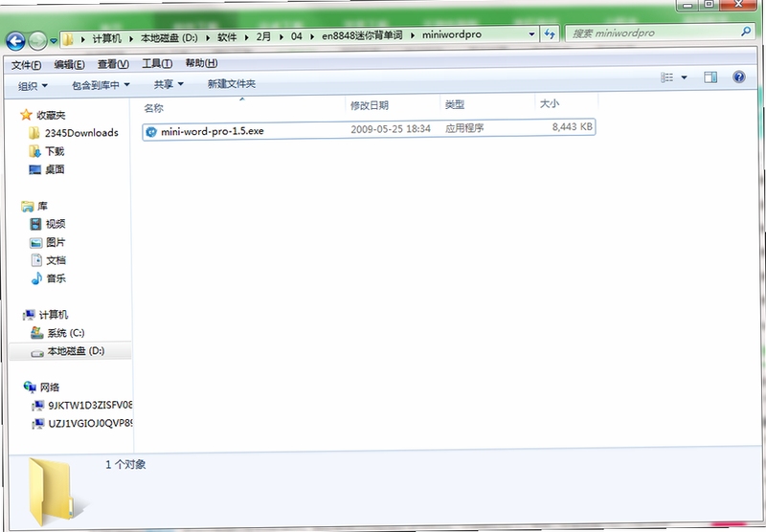Click the 图片 picture icon
Viewport: 766px width, 532px height.
click(x=35, y=243)
